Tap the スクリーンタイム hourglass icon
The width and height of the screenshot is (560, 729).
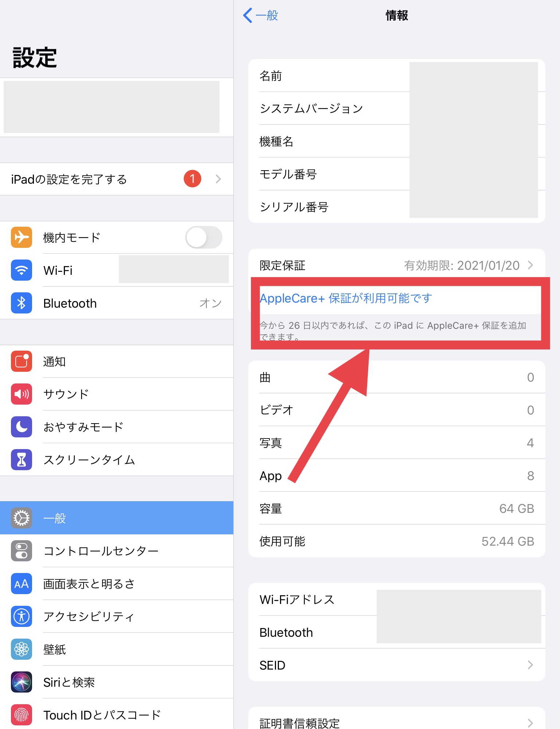coord(22,460)
